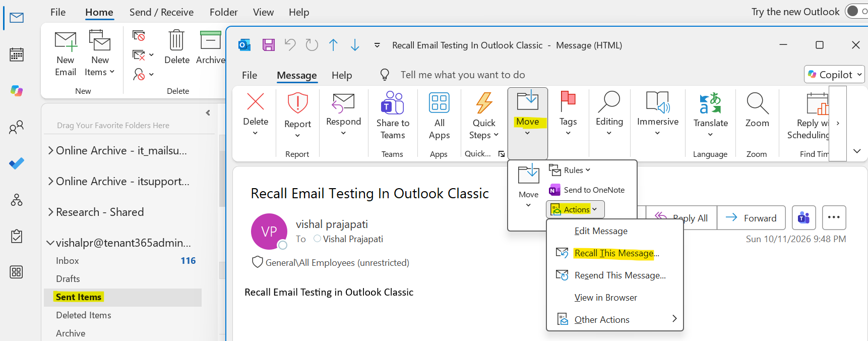Open the Copilot dropdown in message window
Screen dimensions: 868x341
(834, 75)
